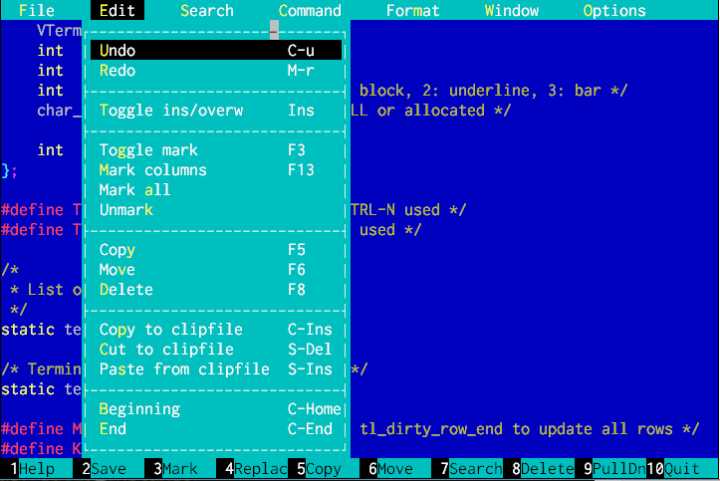Expand the Format menu
Viewport: 720px width, 481px height.
coord(412,11)
